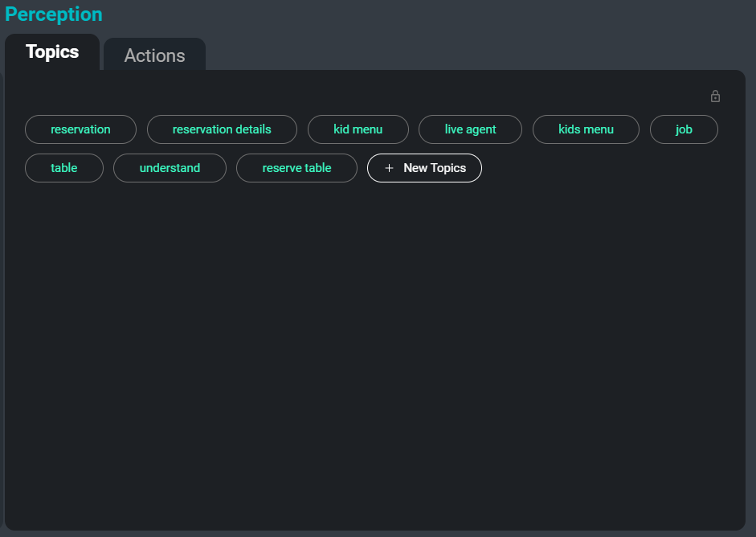This screenshot has width=756, height=537.
Task: Click the job topic chip
Action: pos(684,129)
